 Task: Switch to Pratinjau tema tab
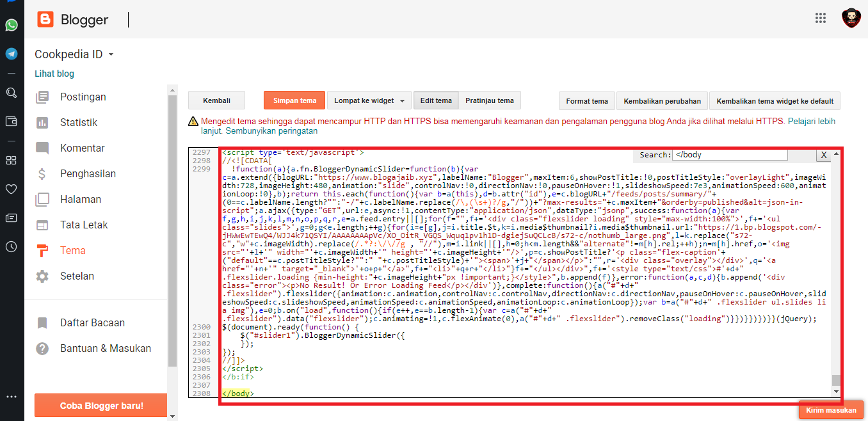coord(490,100)
